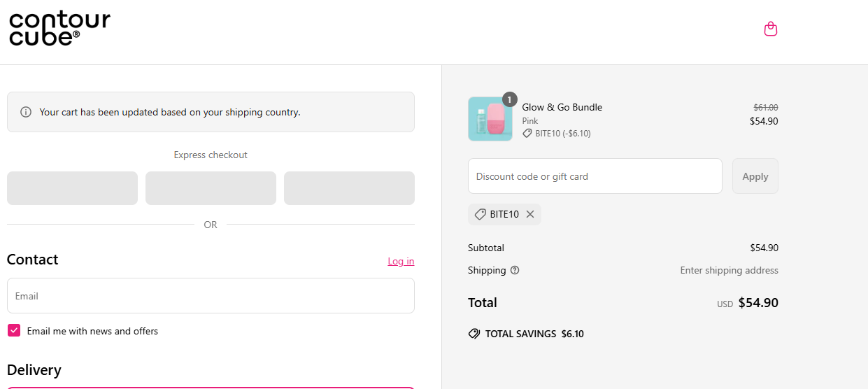Click info icon in cart updated notice
This screenshot has width=868, height=389.
pos(26,112)
